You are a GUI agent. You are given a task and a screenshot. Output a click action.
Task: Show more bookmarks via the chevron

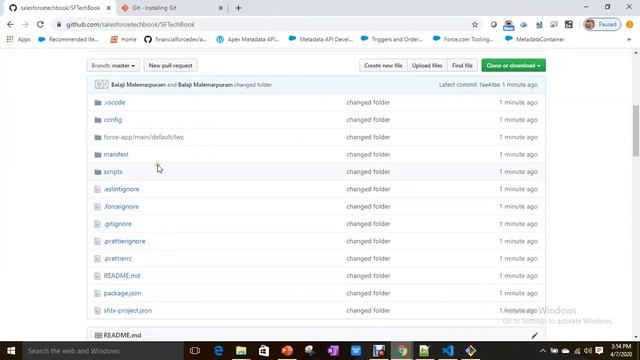[x=629, y=39]
